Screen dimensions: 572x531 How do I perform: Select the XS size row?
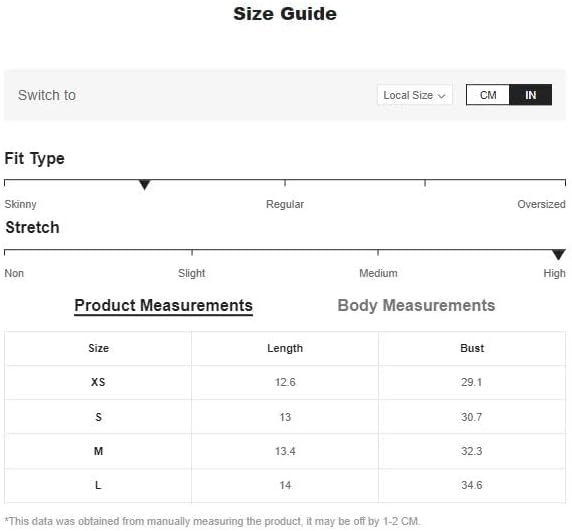[x=285, y=382]
